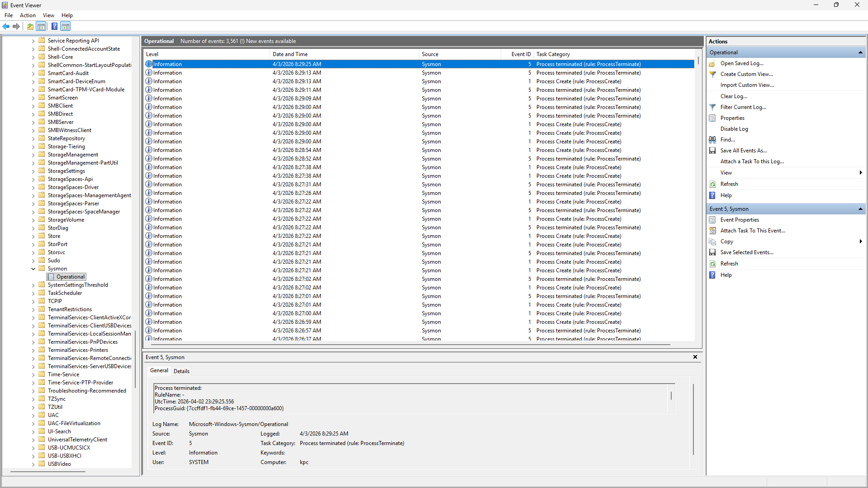
Task: Click the Open Saved Log icon
Action: [712, 63]
